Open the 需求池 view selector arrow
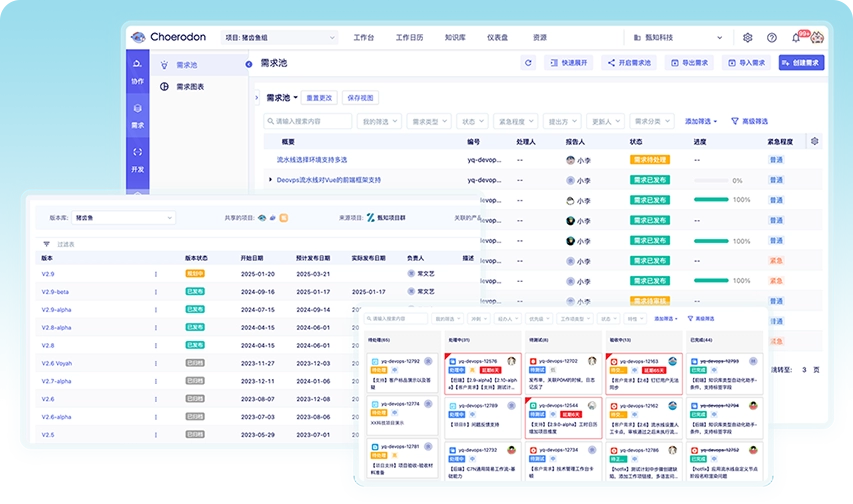The image size is (853, 504). [295, 98]
